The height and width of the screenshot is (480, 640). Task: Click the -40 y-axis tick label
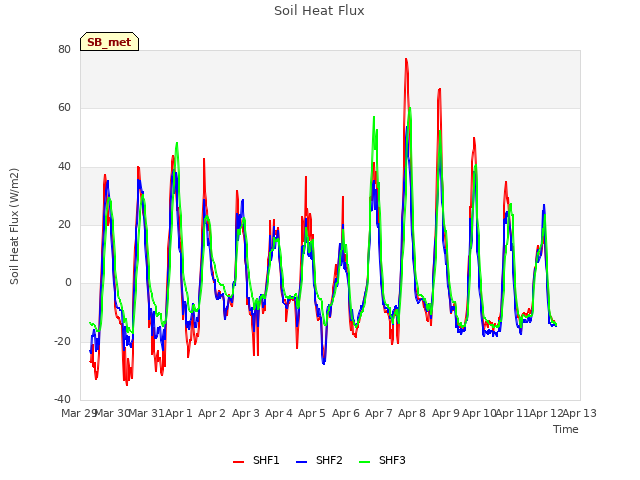click(x=62, y=399)
